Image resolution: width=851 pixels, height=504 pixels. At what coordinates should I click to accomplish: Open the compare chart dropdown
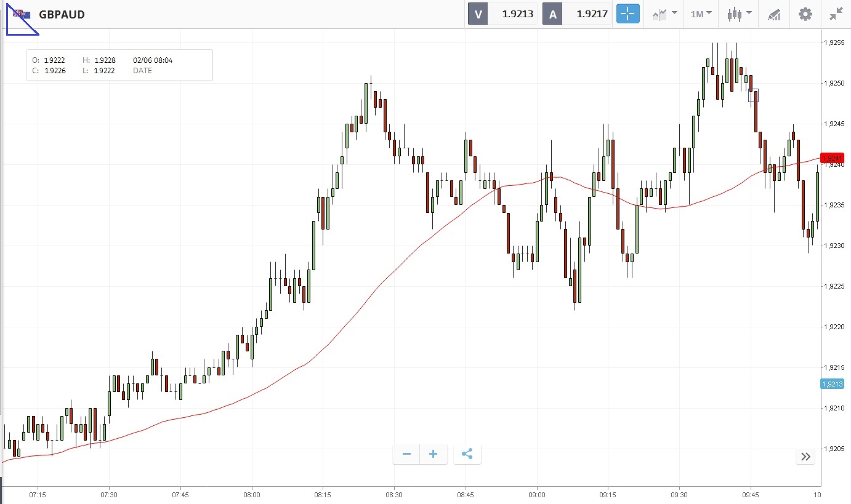[664, 14]
